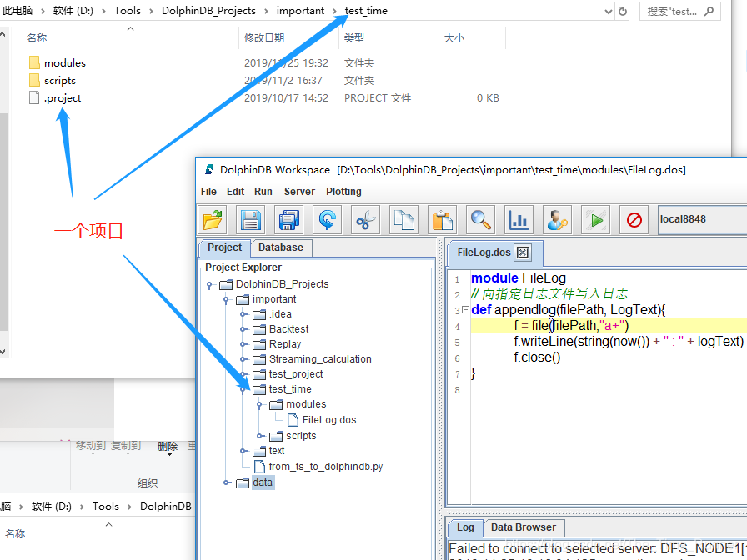The height and width of the screenshot is (560, 747).
Task: Click the Search magnifier toolbar icon
Action: 481,220
